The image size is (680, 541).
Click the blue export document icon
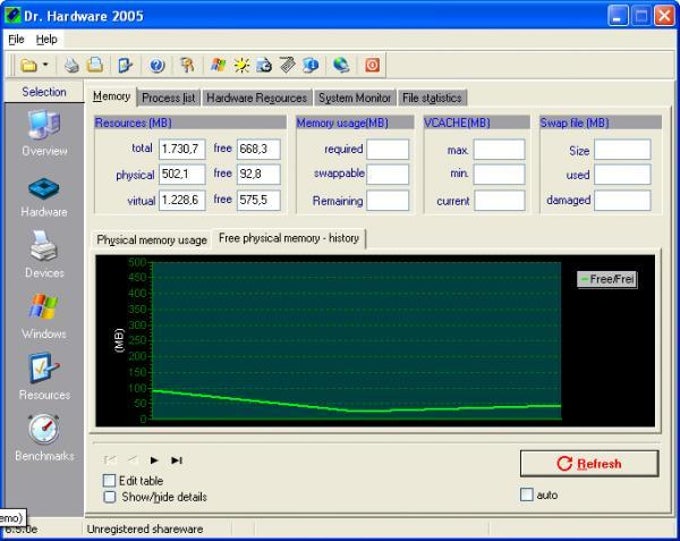[125, 66]
